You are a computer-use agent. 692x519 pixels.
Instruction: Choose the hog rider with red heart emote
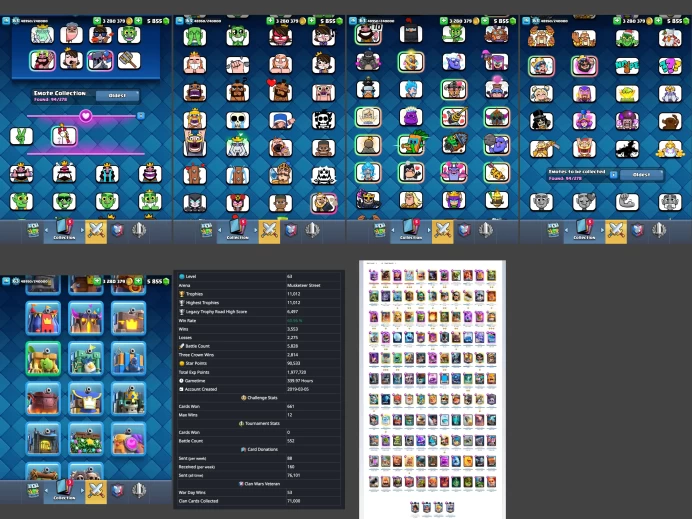pos(280,92)
